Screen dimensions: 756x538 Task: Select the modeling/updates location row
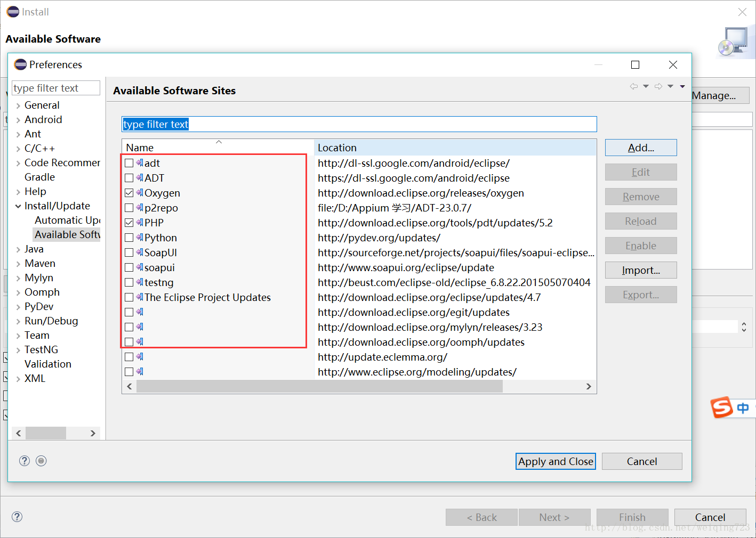[417, 372]
